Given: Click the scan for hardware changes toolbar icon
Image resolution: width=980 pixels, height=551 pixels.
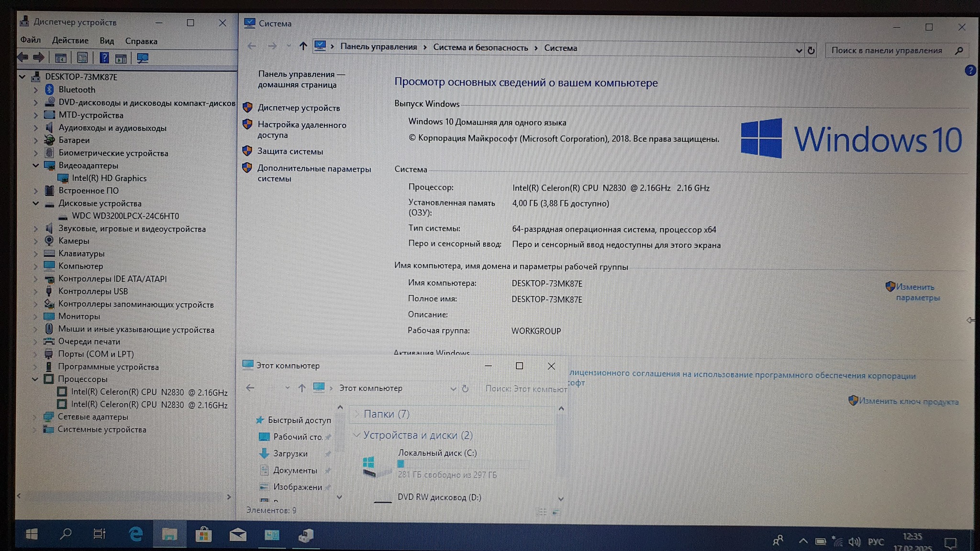Looking at the screenshot, I should pyautogui.click(x=143, y=58).
